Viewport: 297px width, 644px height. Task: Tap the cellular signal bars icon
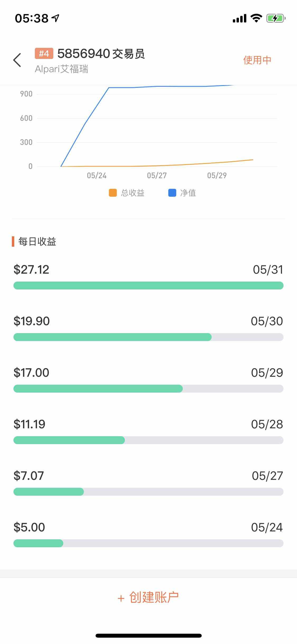coord(239,19)
